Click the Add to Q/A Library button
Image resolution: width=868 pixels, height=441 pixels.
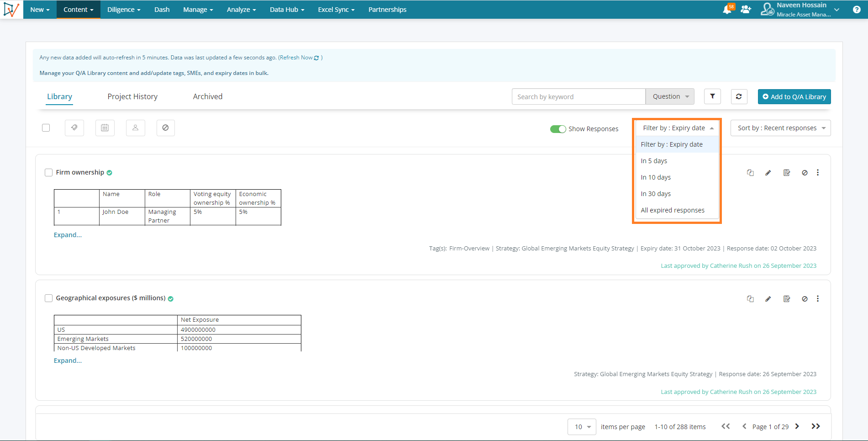coord(794,96)
